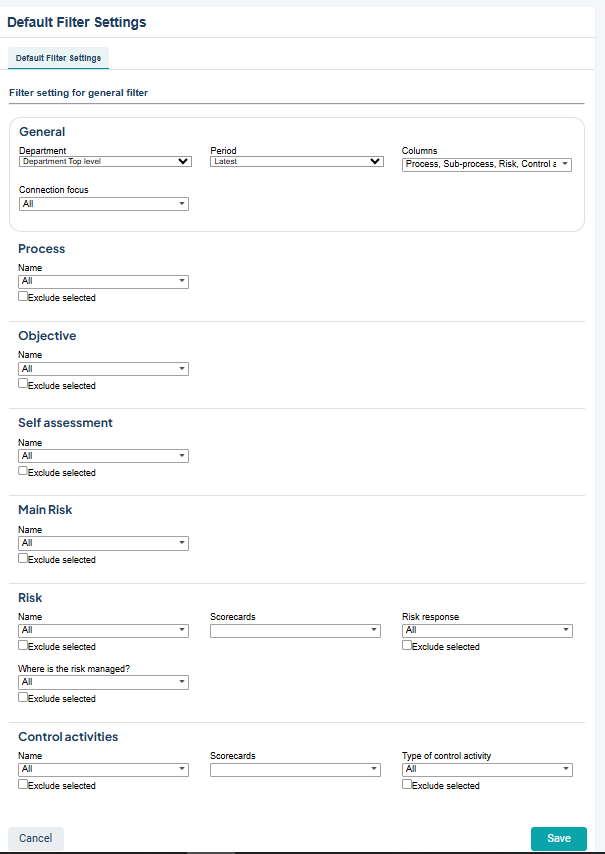Open the Risk Scorecards dropdown

click(x=296, y=630)
